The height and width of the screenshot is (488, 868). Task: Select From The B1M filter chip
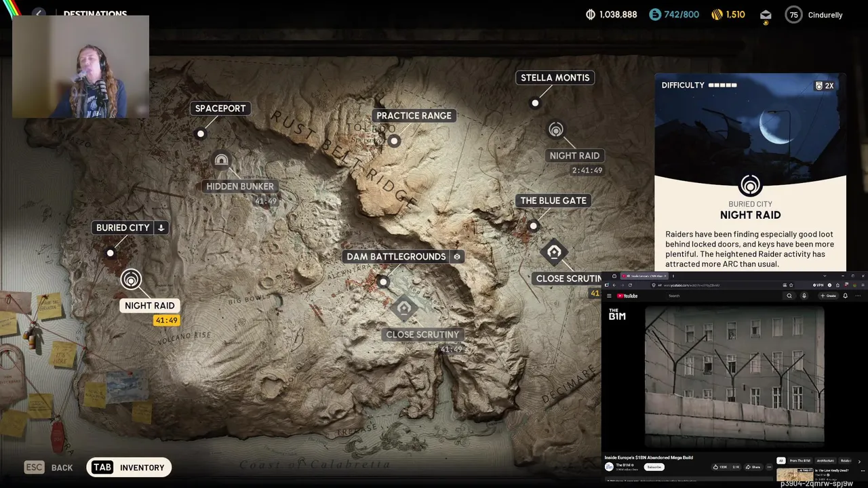(x=800, y=461)
